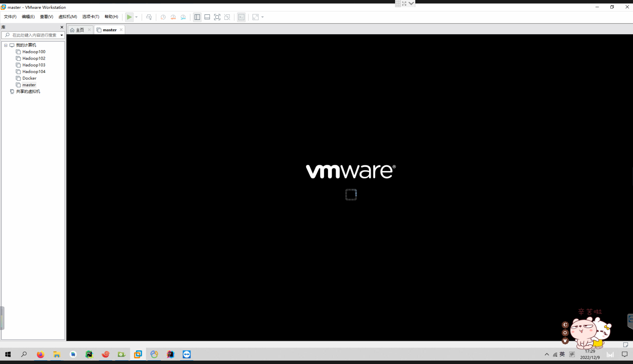Click the message log icon in status bar
Viewport: 633px width, 364px height.
click(625, 345)
